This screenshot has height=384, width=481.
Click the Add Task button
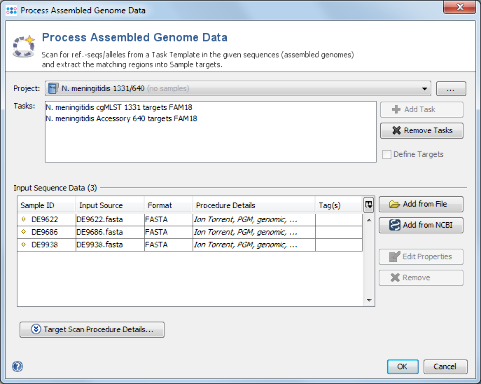422,109
